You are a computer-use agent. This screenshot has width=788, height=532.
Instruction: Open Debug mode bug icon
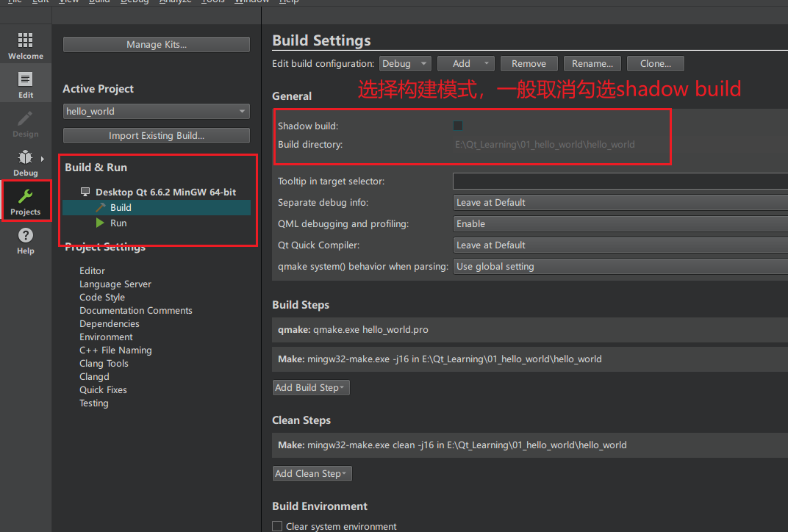coord(26,158)
